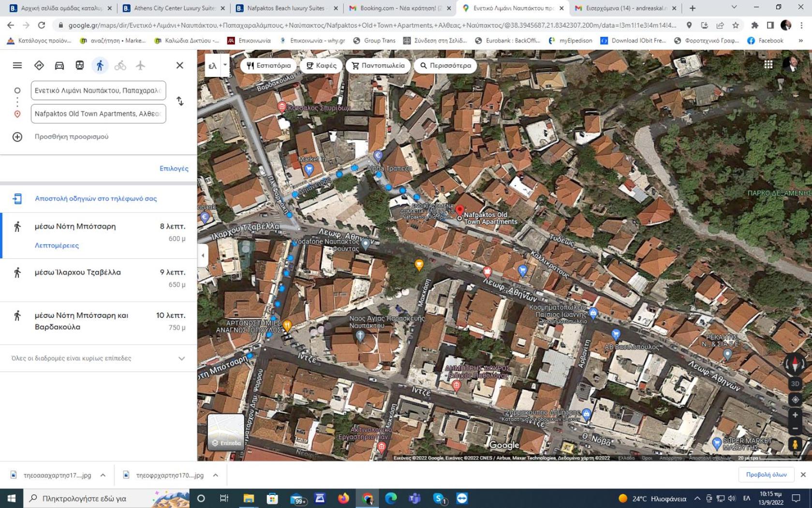Select the flights travel mode icon
The height and width of the screenshot is (508, 812).
click(x=140, y=65)
